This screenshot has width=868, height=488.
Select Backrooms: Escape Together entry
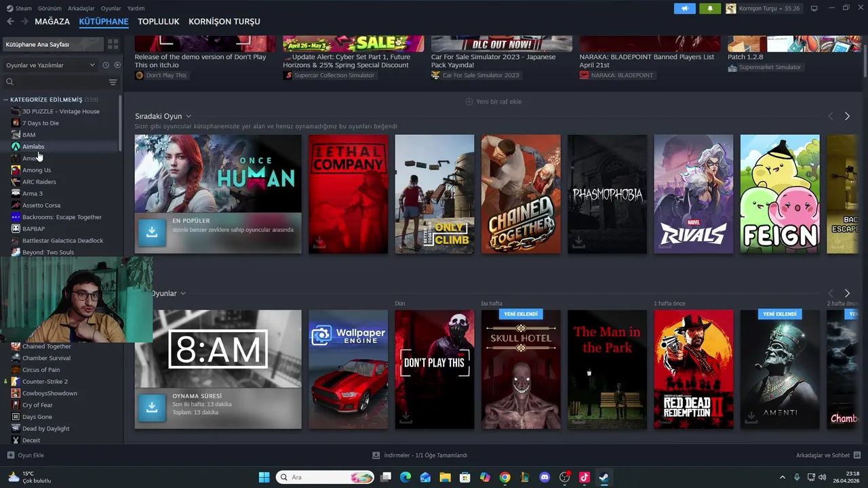click(62, 217)
